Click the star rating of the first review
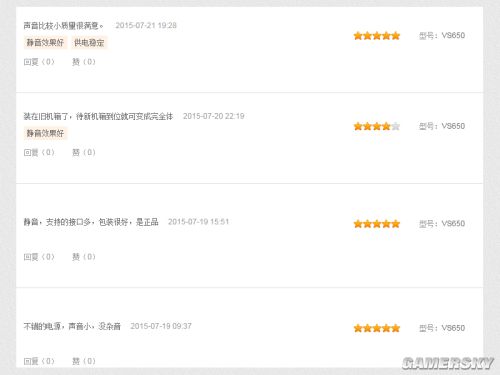Viewport: 500px width, 375px height. pos(377,36)
